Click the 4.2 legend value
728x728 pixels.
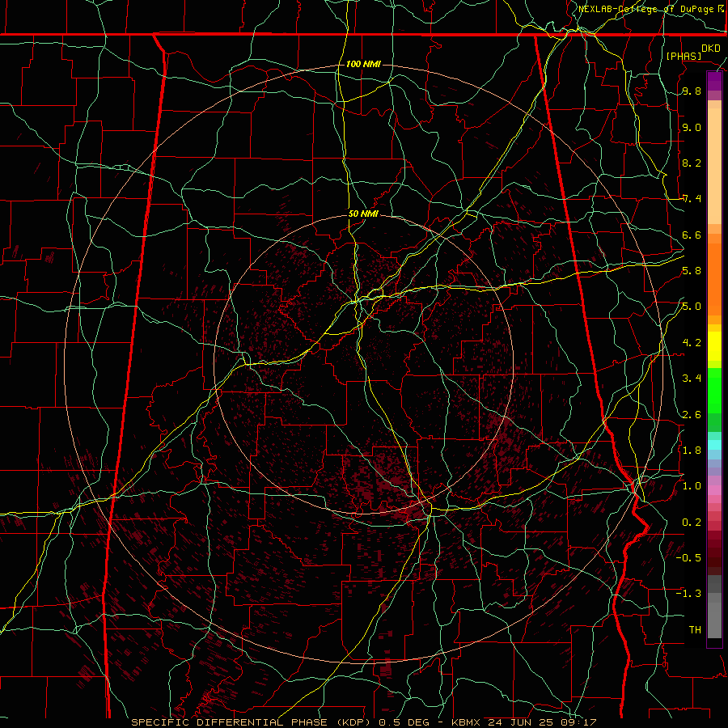pyautogui.click(x=692, y=343)
